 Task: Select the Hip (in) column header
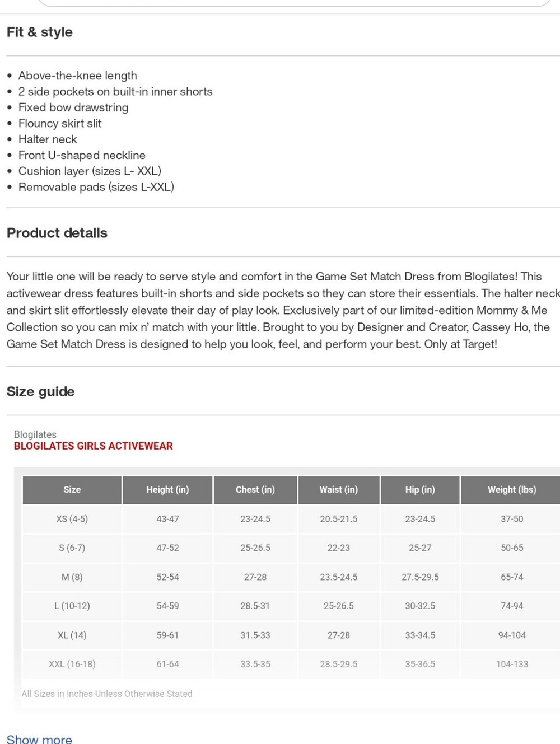pos(420,490)
